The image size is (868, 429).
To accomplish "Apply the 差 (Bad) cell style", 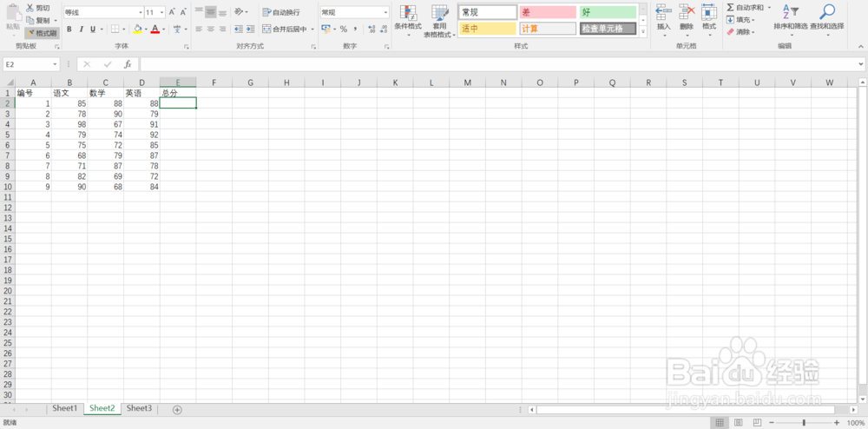I will coord(548,12).
